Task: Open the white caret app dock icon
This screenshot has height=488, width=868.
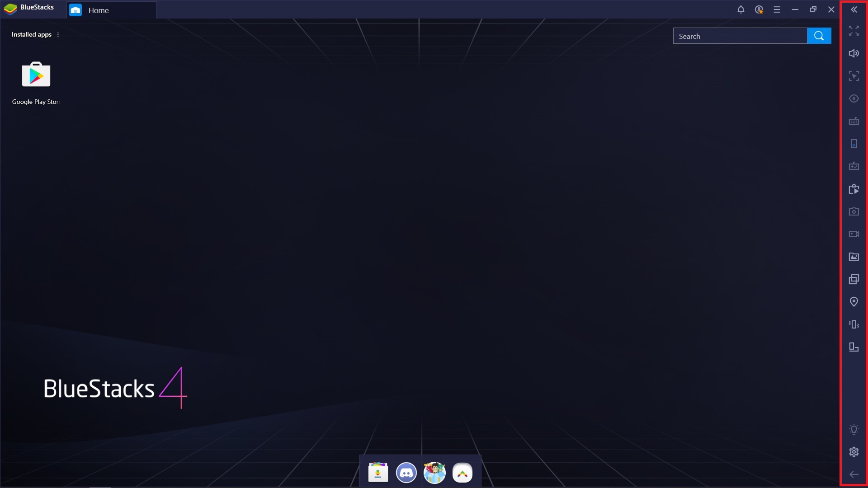Action: coord(462,473)
